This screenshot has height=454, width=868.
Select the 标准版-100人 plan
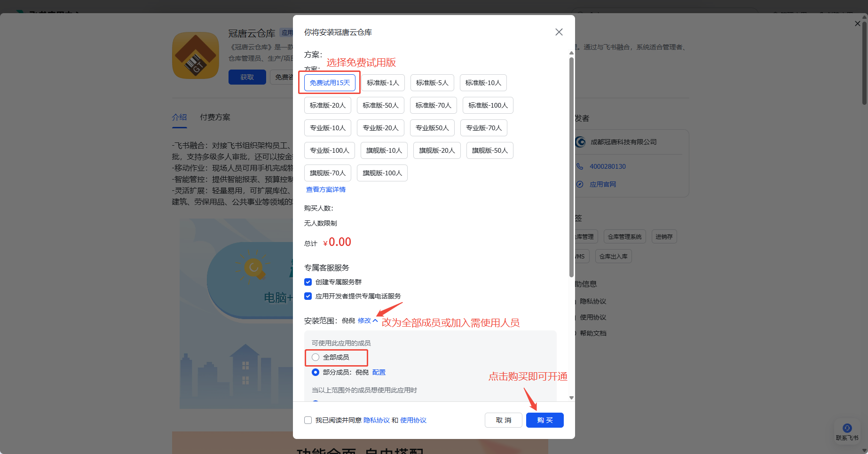(x=488, y=105)
